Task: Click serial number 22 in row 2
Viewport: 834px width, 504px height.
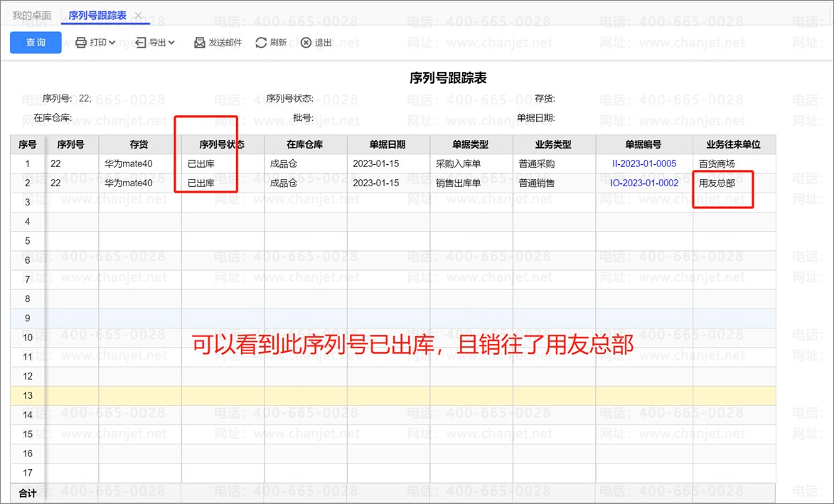Action: pos(56,183)
